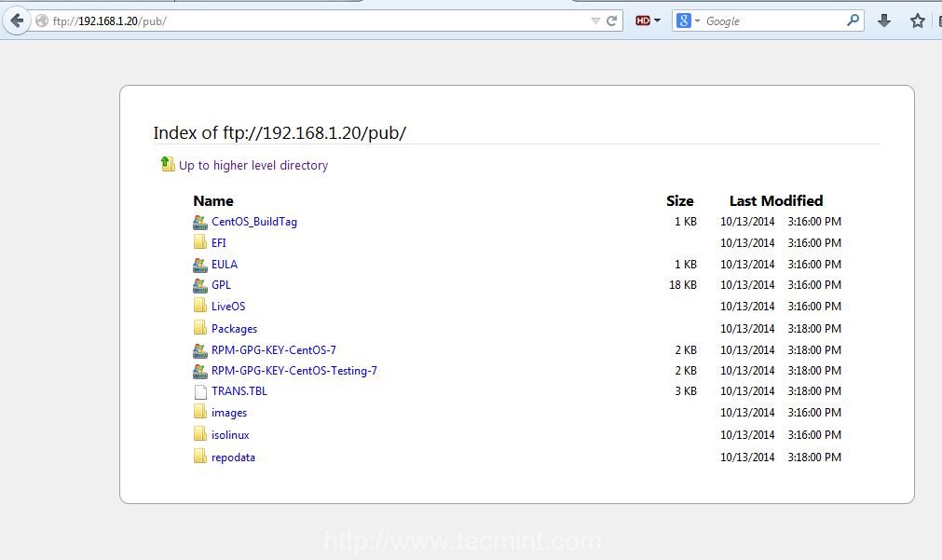Image resolution: width=942 pixels, height=560 pixels.
Task: Open the Downloads arrow icon
Action: click(x=884, y=20)
